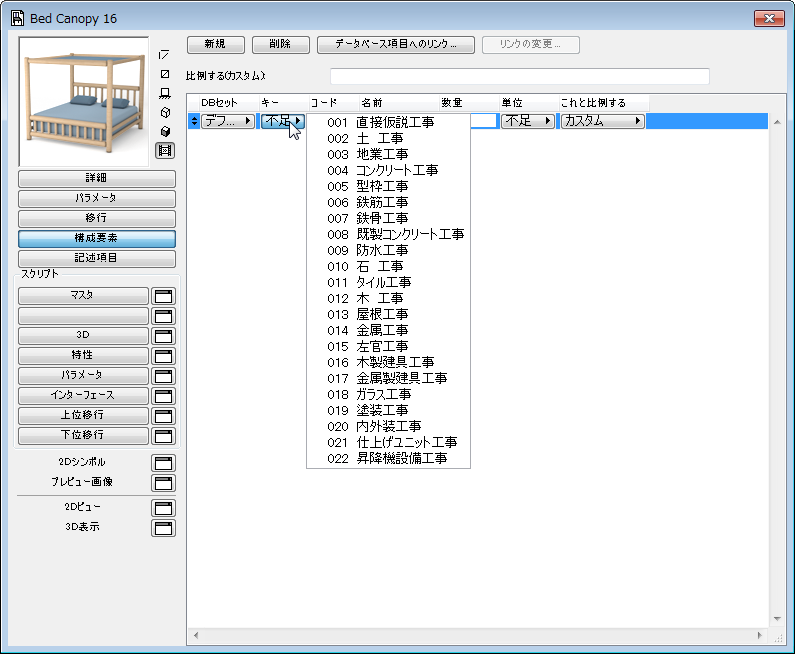This screenshot has width=795, height=654.
Task: Choose 016 木製建具工事 entry
Action: pos(388,362)
